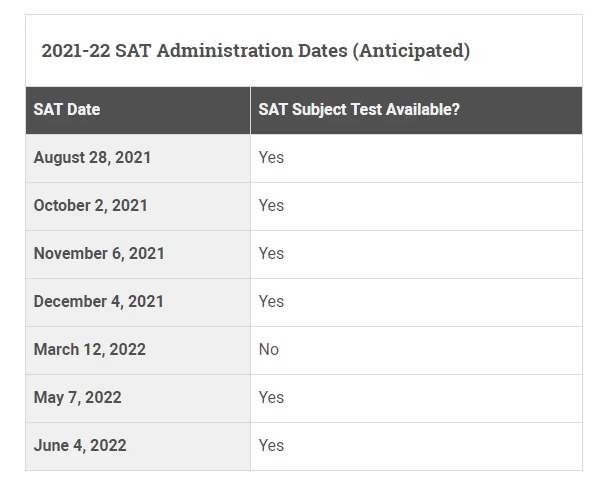594x485 pixels.
Task: Click 'Yes' in the June 4 row
Action: (271, 446)
